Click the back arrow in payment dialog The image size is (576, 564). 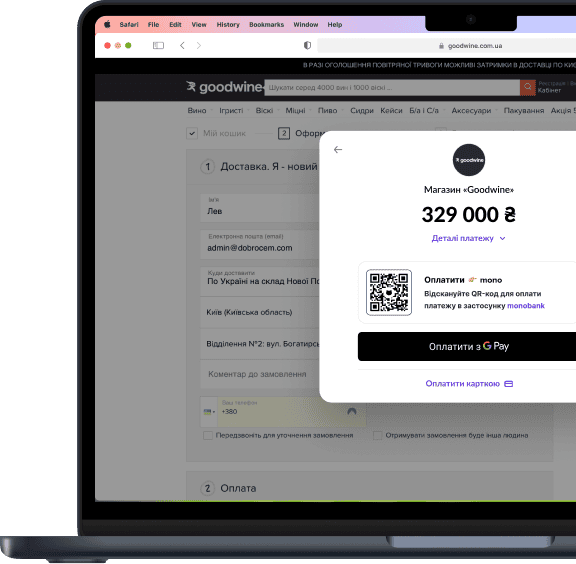[338, 150]
